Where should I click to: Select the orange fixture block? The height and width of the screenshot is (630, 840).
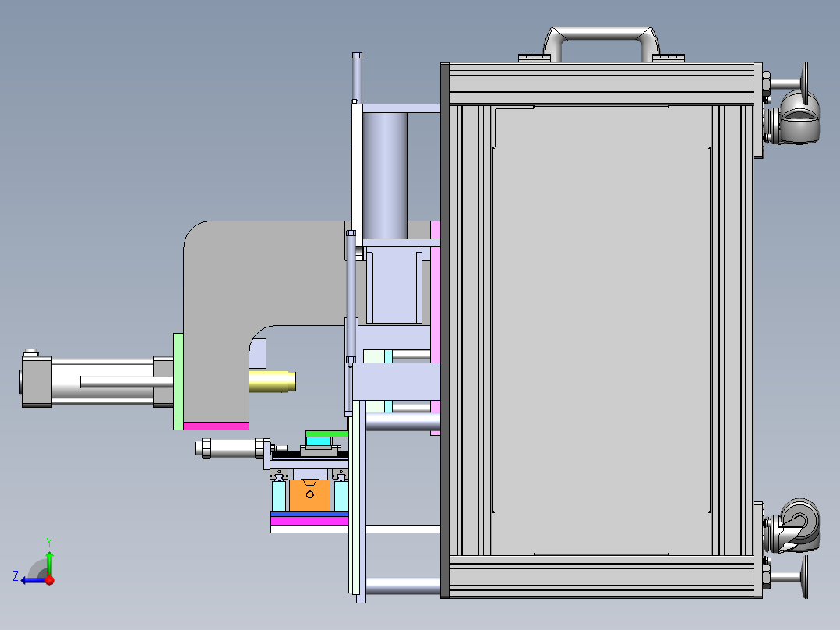309,495
